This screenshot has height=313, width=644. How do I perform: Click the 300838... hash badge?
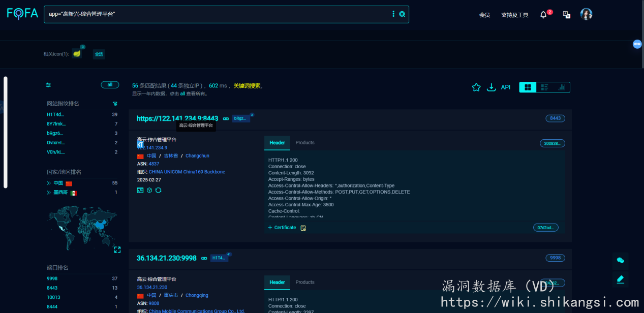tap(553, 143)
